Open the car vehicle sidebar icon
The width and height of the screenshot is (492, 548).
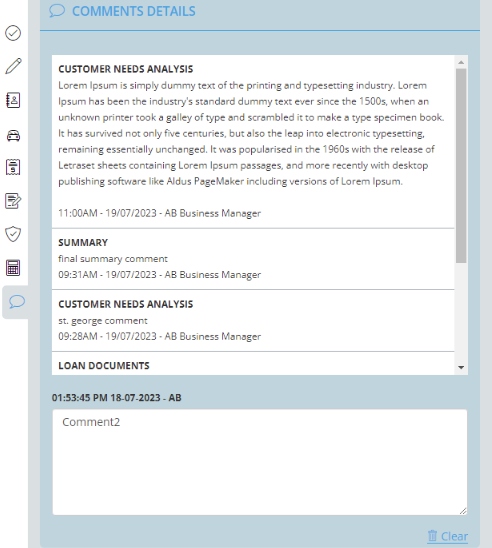pyautogui.click(x=13, y=135)
